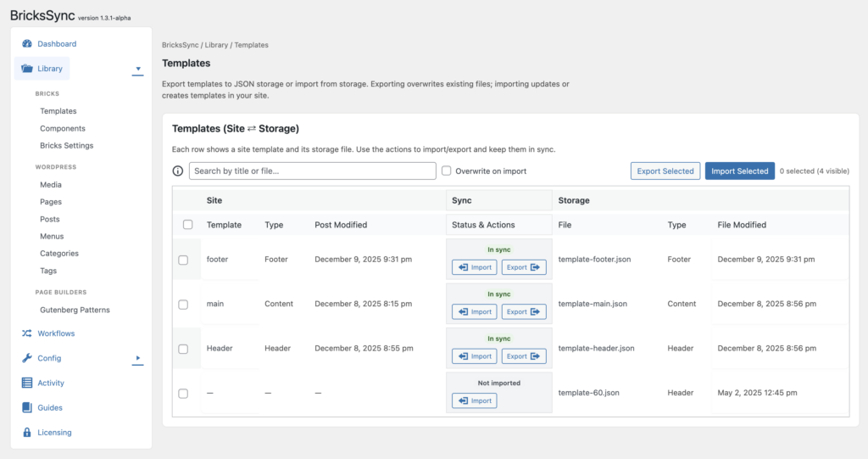This screenshot has height=459, width=868.
Task: Click the Licensing person icon
Action: [27, 433]
